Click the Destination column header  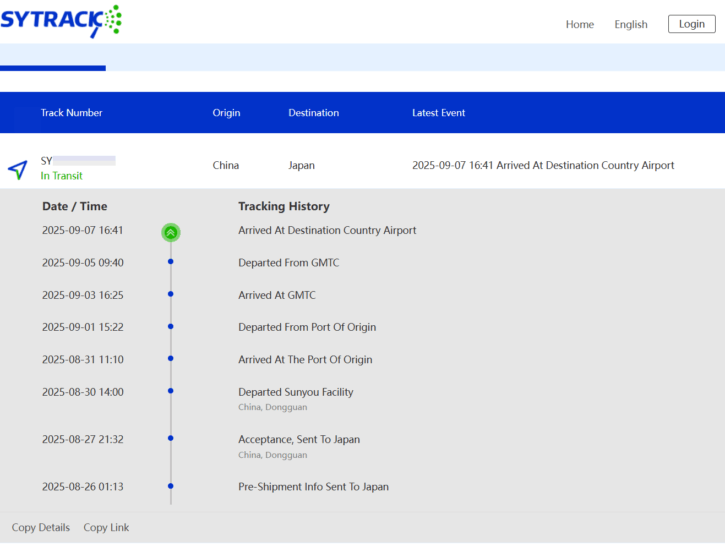(313, 113)
